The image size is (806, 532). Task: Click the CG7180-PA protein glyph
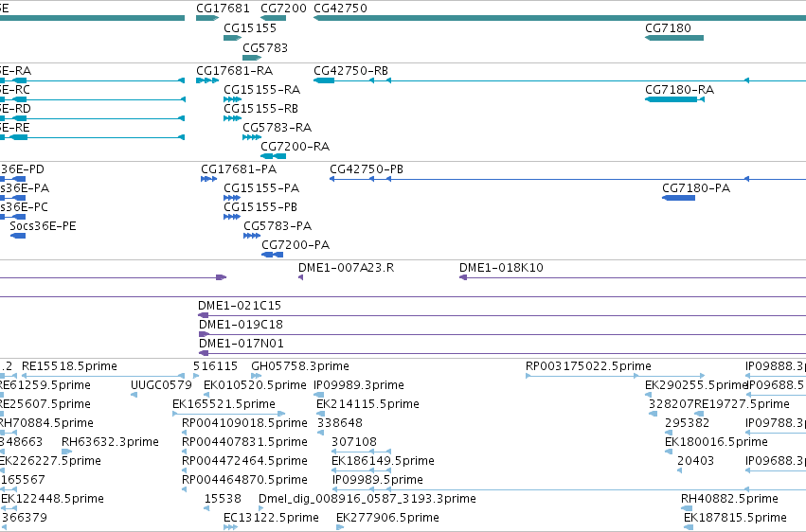coord(678,198)
